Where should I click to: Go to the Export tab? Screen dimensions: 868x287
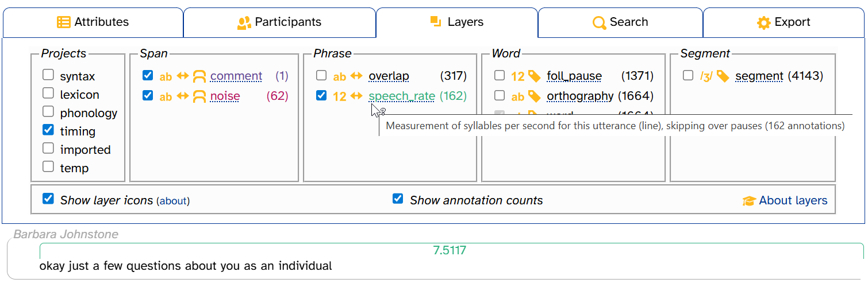pyautogui.click(x=783, y=22)
